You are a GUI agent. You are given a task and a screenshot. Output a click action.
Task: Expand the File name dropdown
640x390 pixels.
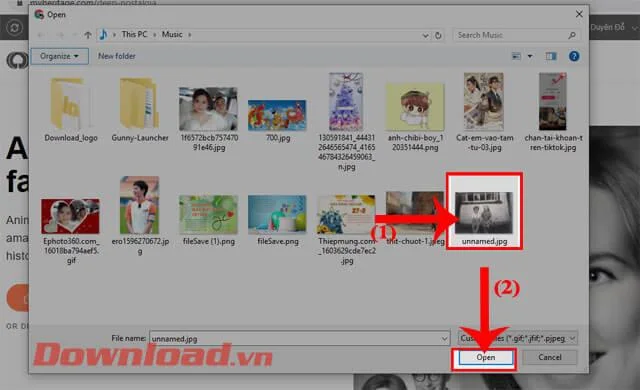click(x=444, y=339)
